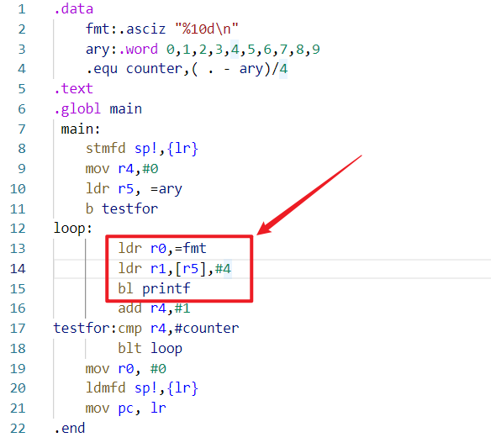Click the ldmfd sp!,{lr} instruction
The height and width of the screenshot is (448, 491).
pos(142,388)
